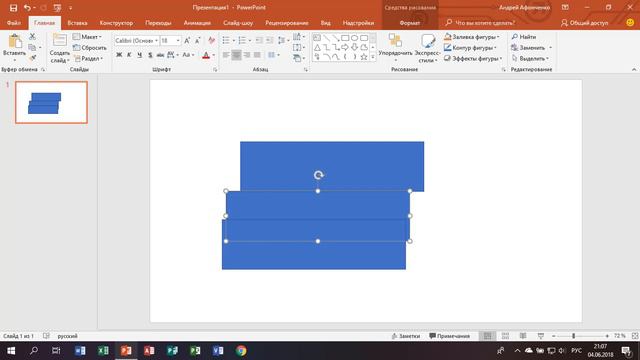640x360 pixels.
Task: Select the star shape in gallery
Action: click(x=364, y=57)
